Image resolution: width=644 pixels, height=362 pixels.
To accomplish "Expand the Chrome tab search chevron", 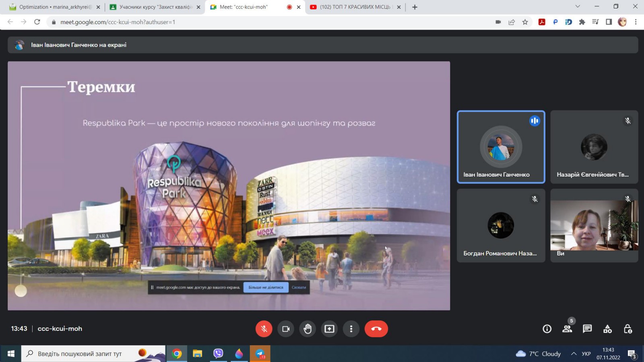I will (x=578, y=6).
